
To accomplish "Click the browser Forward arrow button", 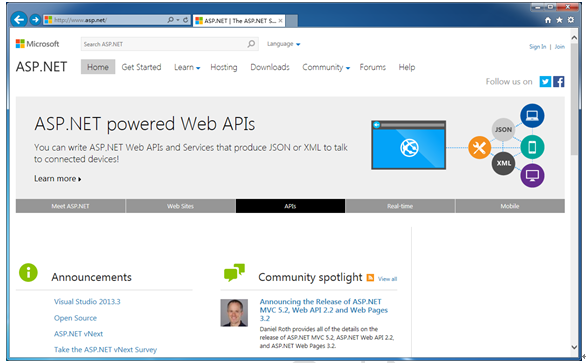I will (35, 19).
